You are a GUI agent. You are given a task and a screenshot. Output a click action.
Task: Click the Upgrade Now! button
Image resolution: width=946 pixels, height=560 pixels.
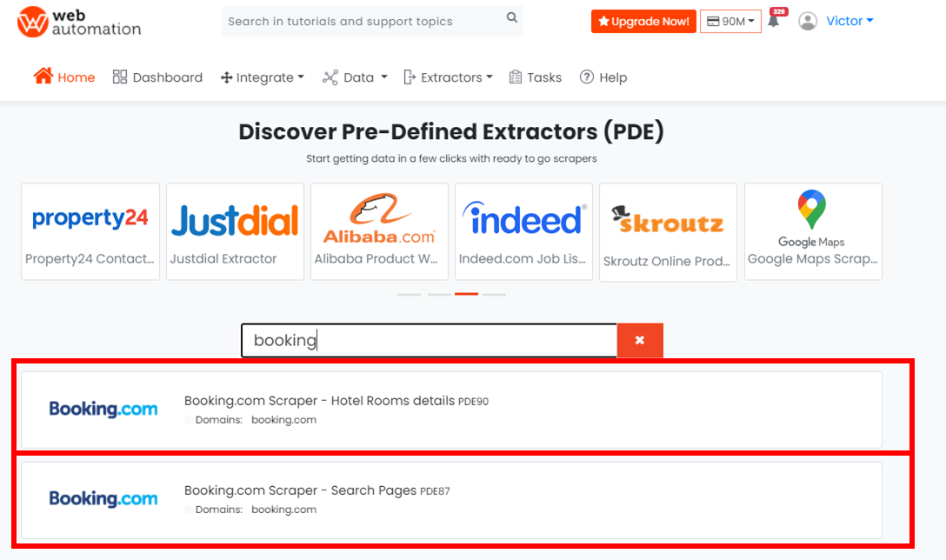tap(643, 22)
